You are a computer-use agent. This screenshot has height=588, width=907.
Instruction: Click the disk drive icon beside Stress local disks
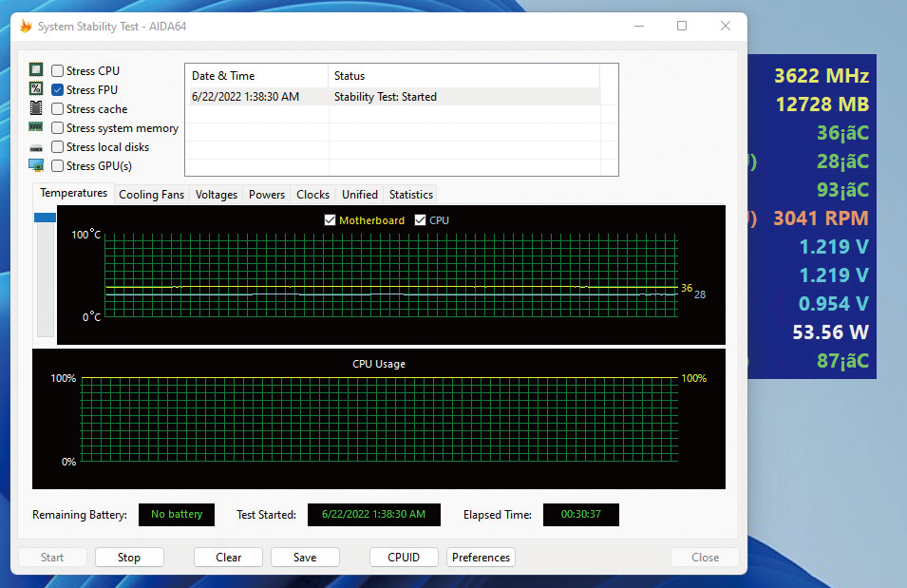(x=36, y=148)
